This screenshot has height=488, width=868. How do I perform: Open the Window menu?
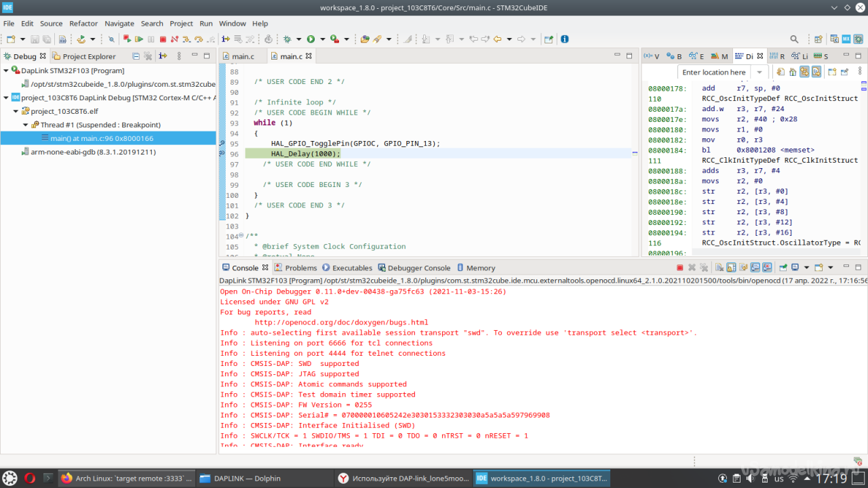point(233,23)
